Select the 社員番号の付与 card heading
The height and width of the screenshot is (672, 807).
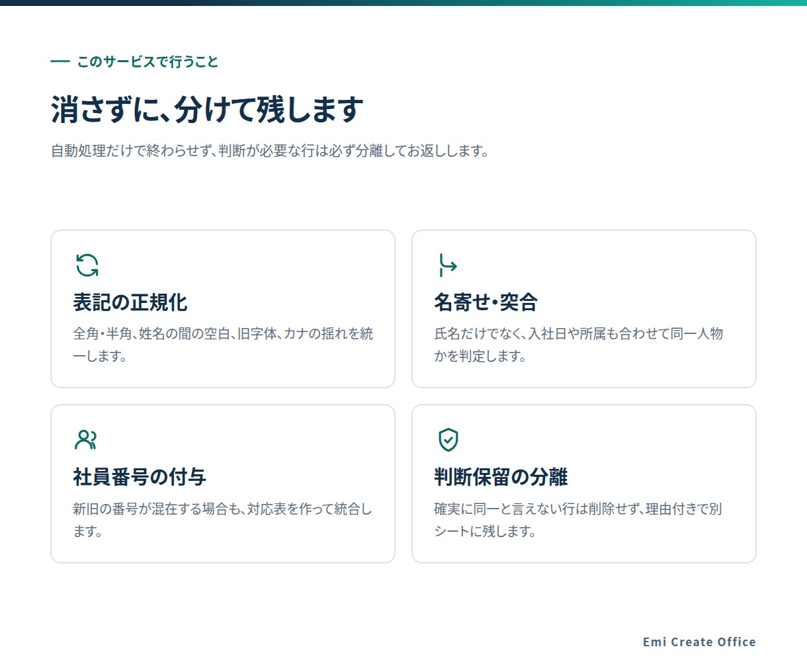point(140,477)
